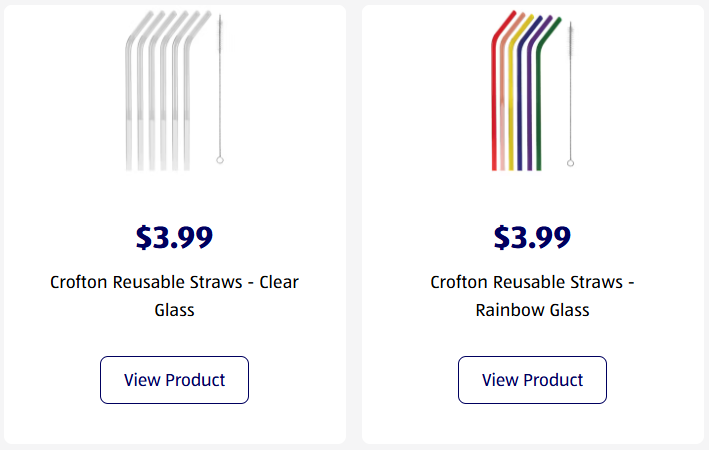Click View Product for Clear Glass straws
The image size is (709, 450).
point(174,380)
